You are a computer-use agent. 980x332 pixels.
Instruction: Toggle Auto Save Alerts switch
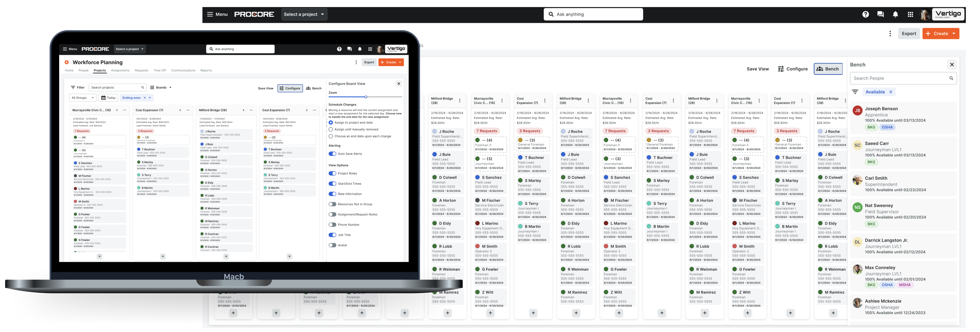pos(332,154)
